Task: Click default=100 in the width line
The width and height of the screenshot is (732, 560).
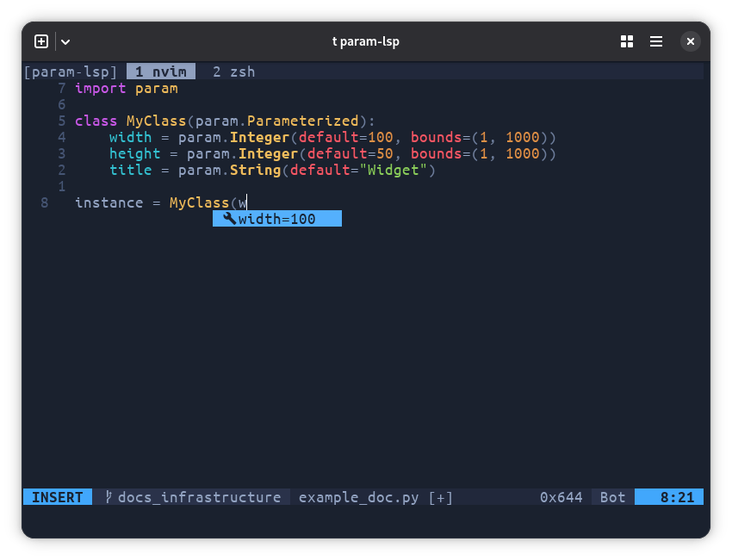Action: click(346, 137)
